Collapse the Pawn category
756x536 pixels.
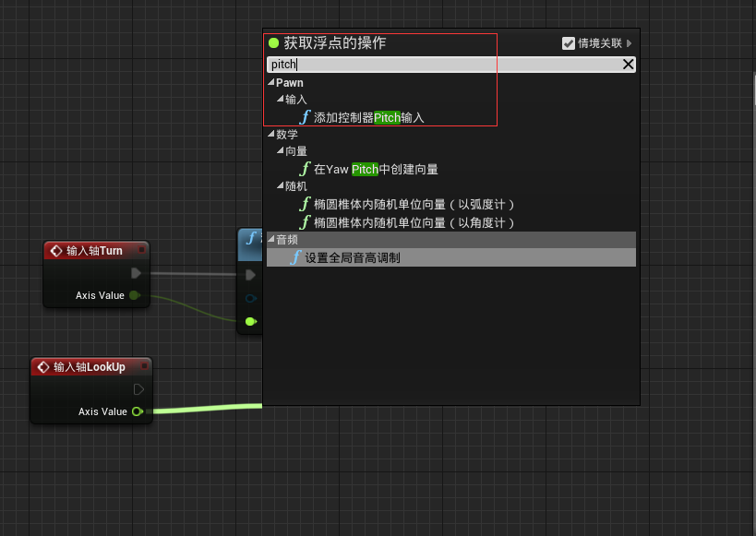[x=271, y=82]
